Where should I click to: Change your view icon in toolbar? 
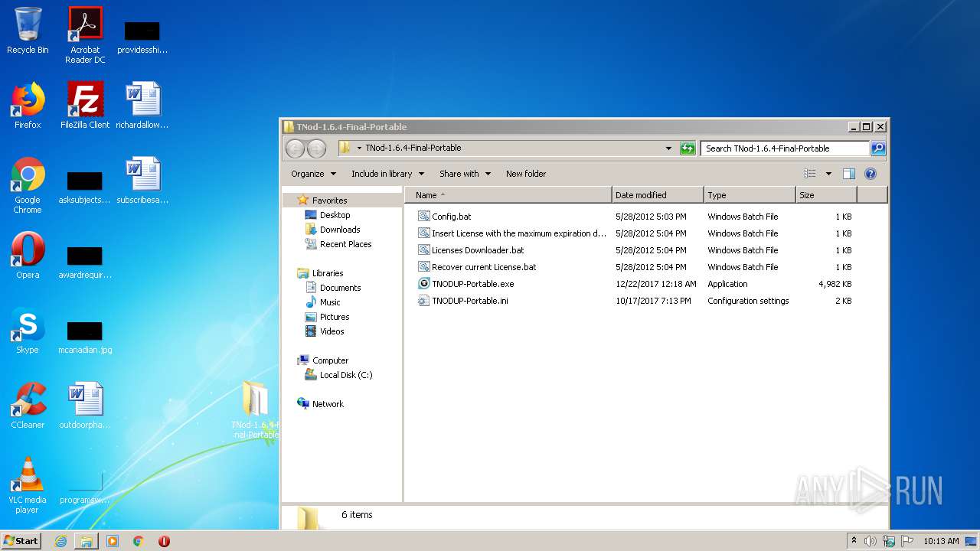pyautogui.click(x=810, y=174)
